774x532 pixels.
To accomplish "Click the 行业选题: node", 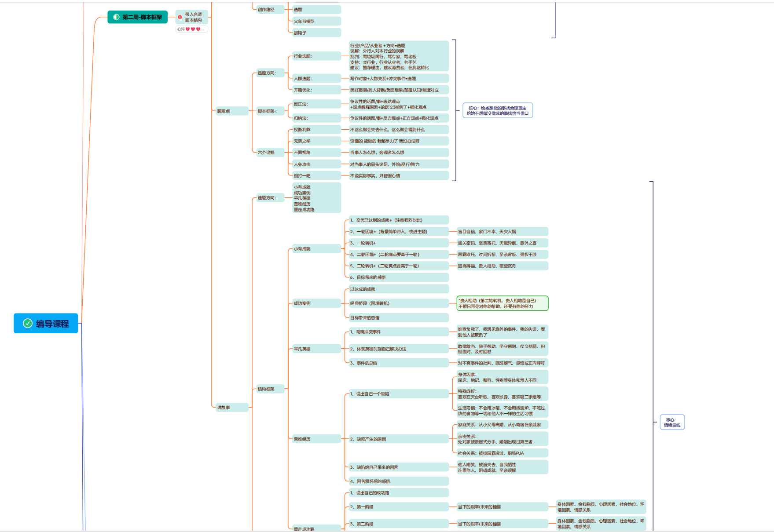I will pos(316,56).
